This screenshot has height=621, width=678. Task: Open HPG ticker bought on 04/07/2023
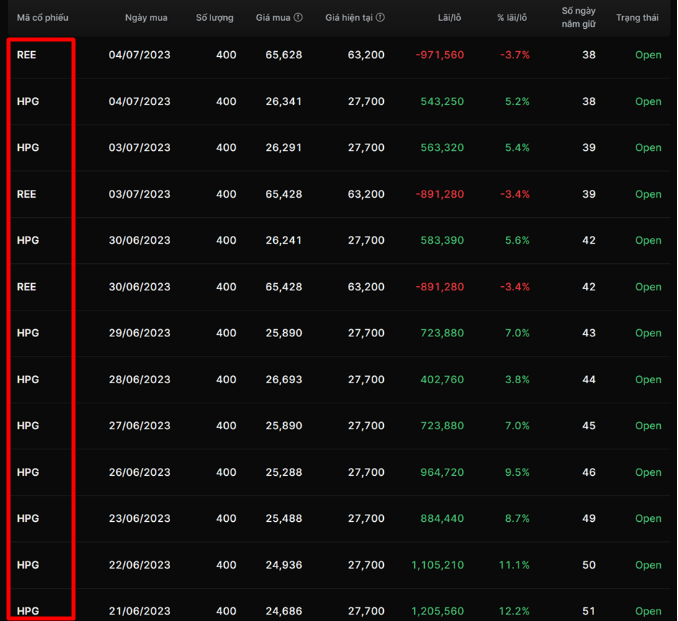[28, 101]
